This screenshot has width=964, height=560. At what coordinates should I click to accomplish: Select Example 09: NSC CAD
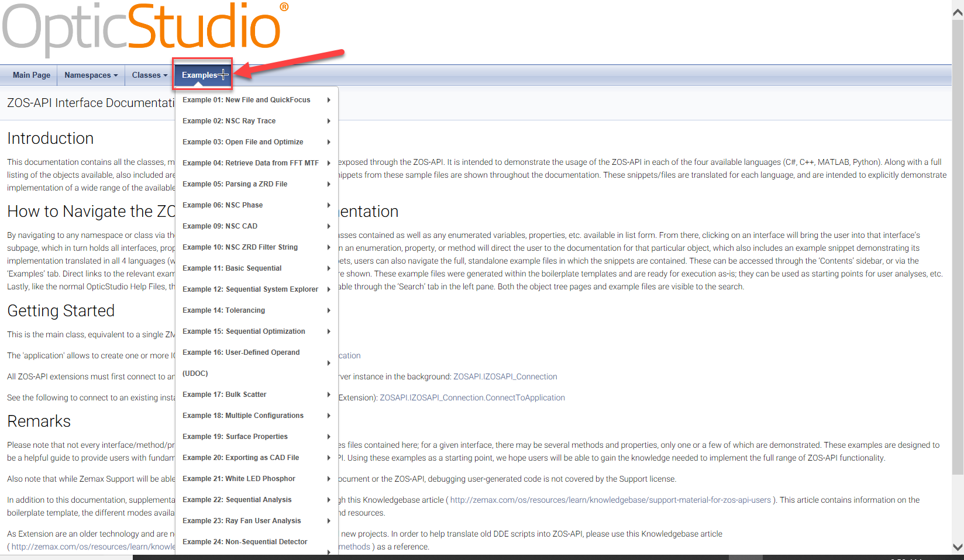(257, 226)
